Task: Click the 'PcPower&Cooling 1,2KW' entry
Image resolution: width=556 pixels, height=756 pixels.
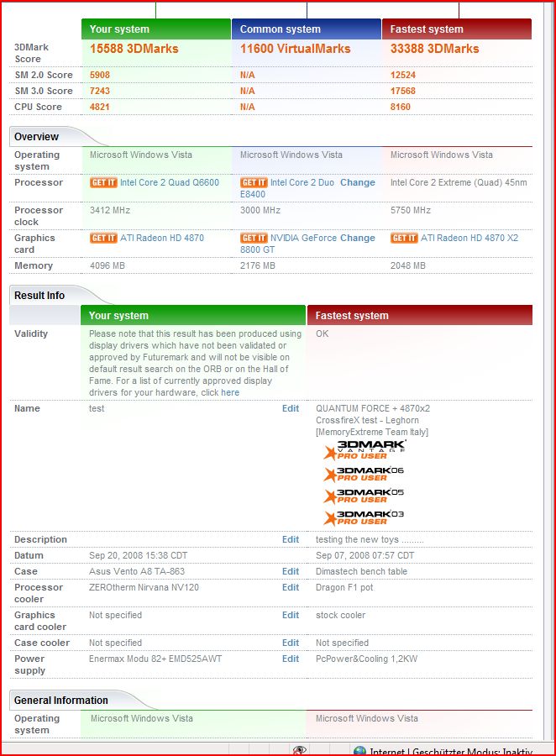Action: point(366,659)
